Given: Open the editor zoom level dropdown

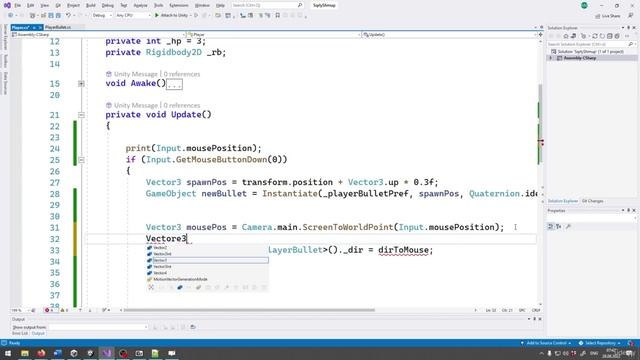Looking at the screenshot, I should 20,310.
